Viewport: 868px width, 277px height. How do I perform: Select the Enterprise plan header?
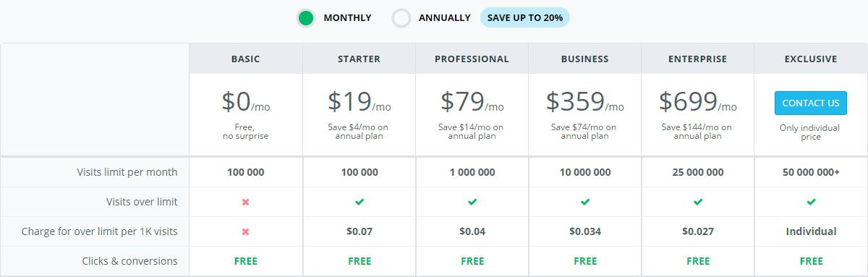coord(698,59)
